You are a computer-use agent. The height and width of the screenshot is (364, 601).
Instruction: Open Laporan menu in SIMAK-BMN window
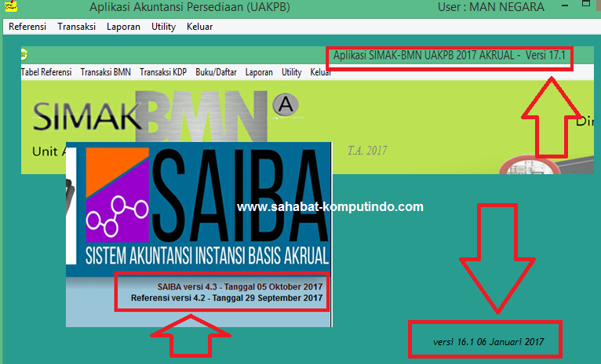(259, 72)
